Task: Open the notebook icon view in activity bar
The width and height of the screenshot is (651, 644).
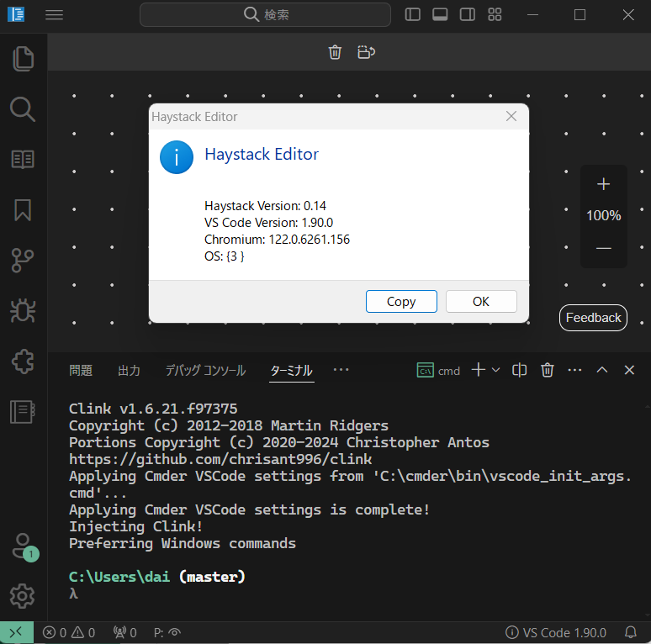Action: (23, 412)
